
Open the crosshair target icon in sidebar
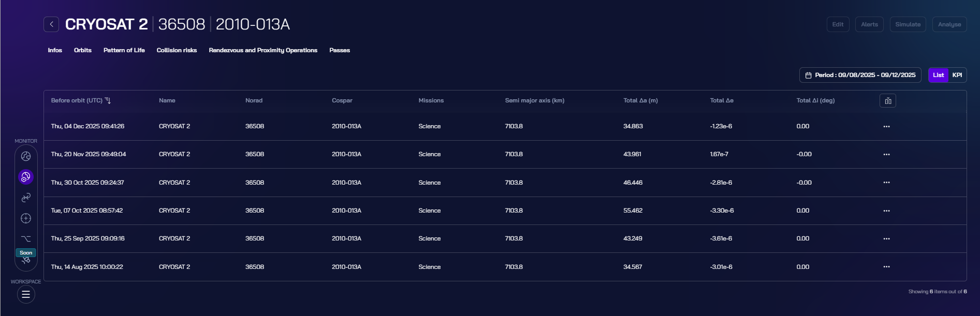click(26, 218)
